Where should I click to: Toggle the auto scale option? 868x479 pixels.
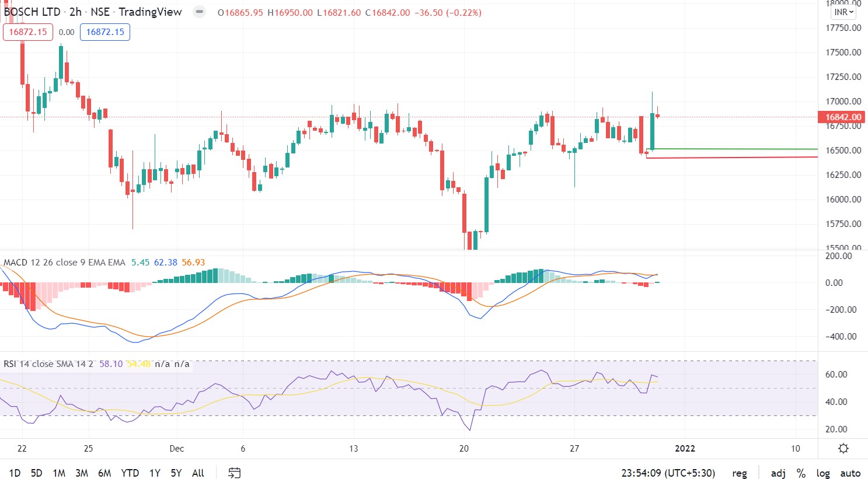(850, 473)
